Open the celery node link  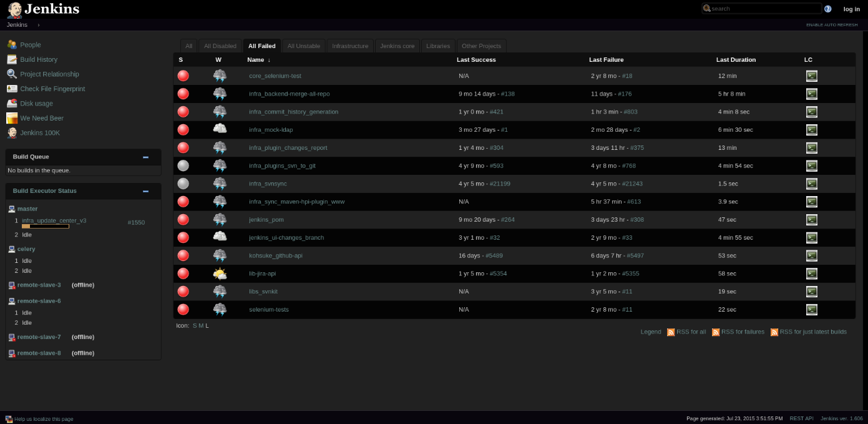[26, 249]
